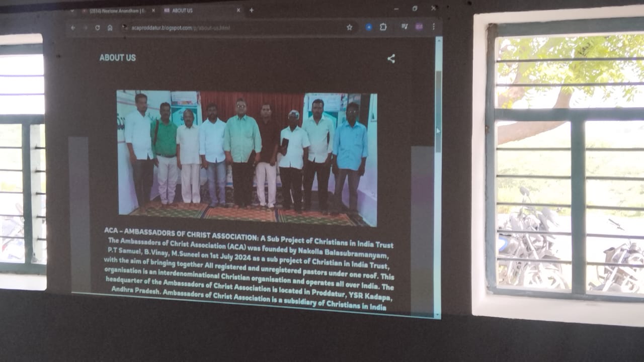Open the Chrome three-dot menu
644x362 pixels.
pos(433,27)
